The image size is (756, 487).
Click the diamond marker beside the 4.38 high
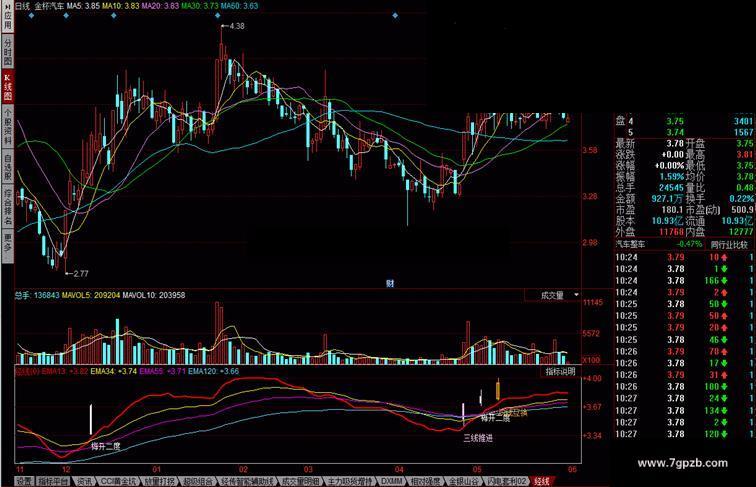217,15
